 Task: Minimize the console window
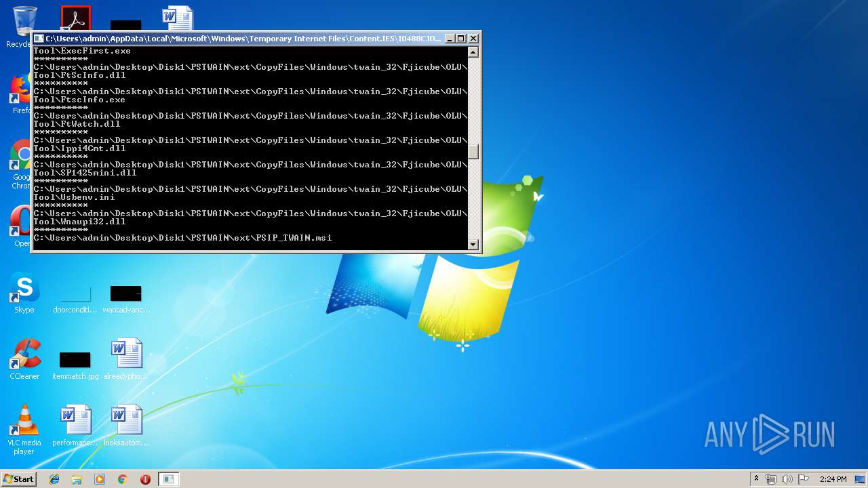pyautogui.click(x=449, y=39)
